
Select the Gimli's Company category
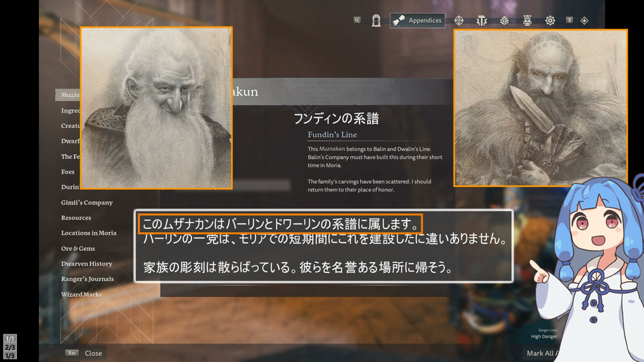tap(87, 202)
